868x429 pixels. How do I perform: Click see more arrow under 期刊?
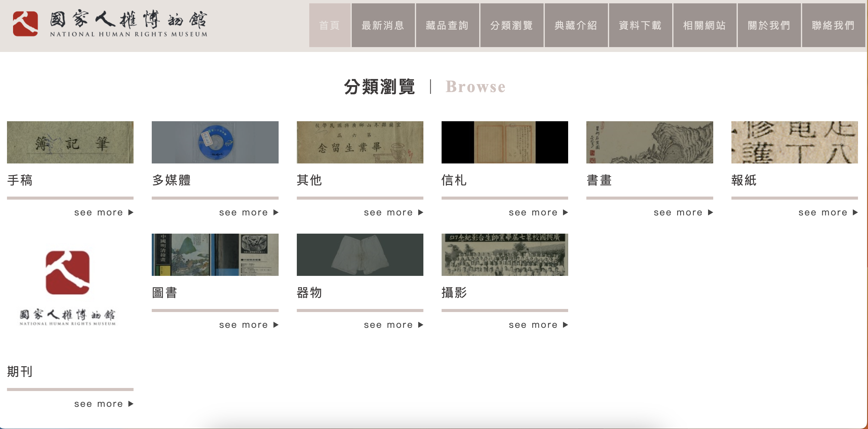[131, 404]
